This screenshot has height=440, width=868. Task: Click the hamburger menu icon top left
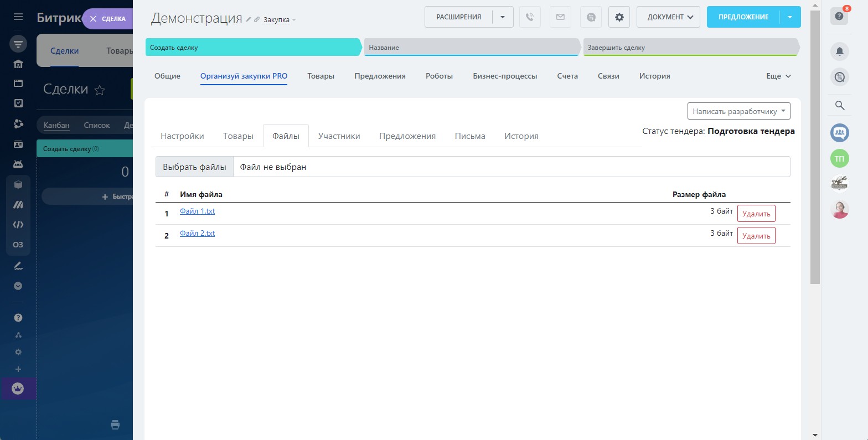click(18, 17)
